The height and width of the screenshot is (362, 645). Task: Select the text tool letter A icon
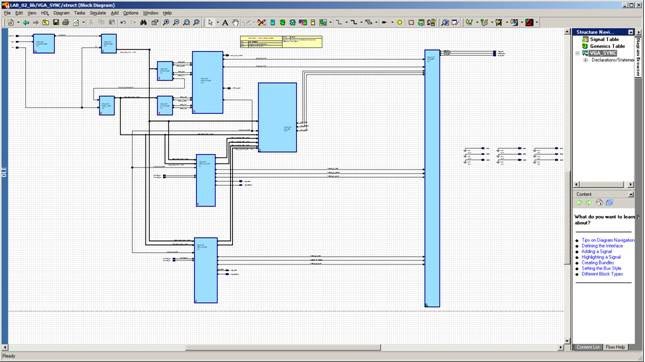[225, 23]
